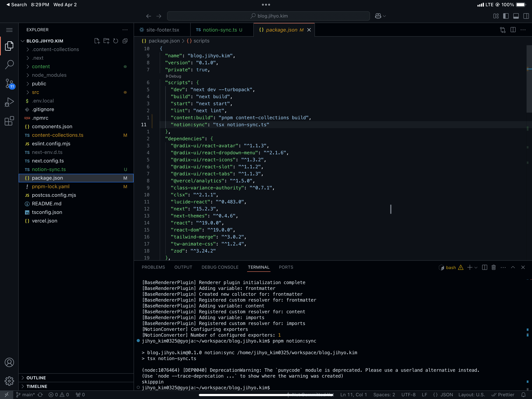Viewport: 532px width, 399px height.
Task: Open the Search view in activity bar
Action: click(9, 64)
